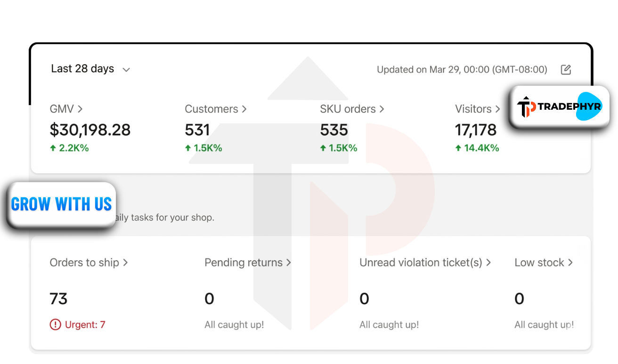
Task: Open the Visitors metric details
Action: [x=477, y=109]
